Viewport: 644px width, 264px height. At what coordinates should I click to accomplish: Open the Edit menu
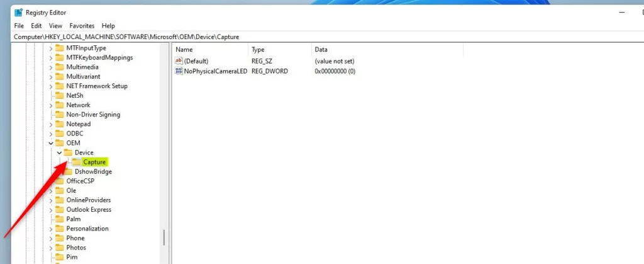[36, 25]
